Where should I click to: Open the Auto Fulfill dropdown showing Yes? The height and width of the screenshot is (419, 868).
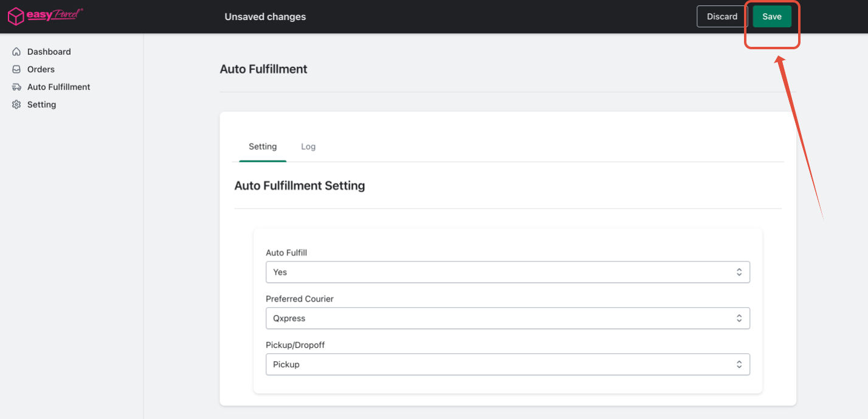click(x=508, y=272)
